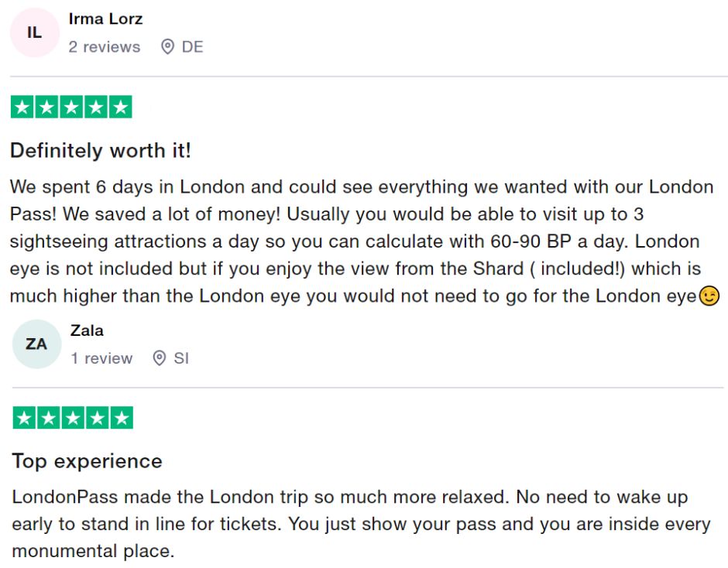The image size is (728, 568).
Task: Click the "1 review" count under Zala
Action: coord(101,358)
